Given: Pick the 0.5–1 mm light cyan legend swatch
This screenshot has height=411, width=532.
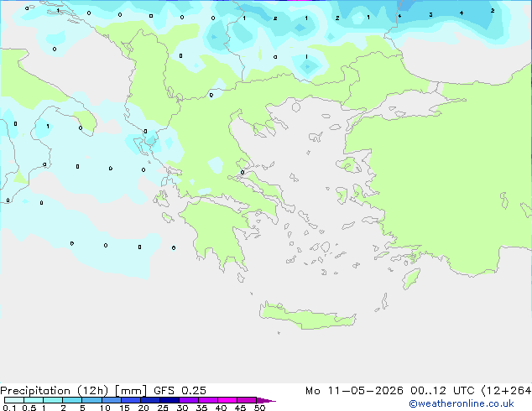Looking at the screenshot, I should click(34, 400).
